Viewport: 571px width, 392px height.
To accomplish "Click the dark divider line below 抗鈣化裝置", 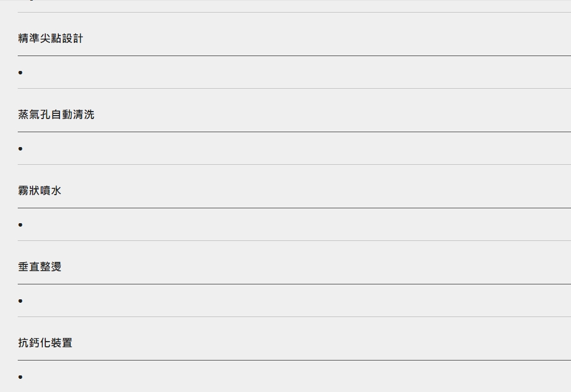I will point(294,361).
